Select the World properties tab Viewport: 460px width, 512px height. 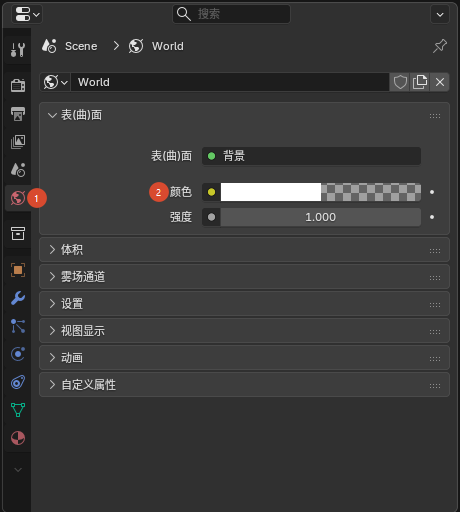pos(18,198)
